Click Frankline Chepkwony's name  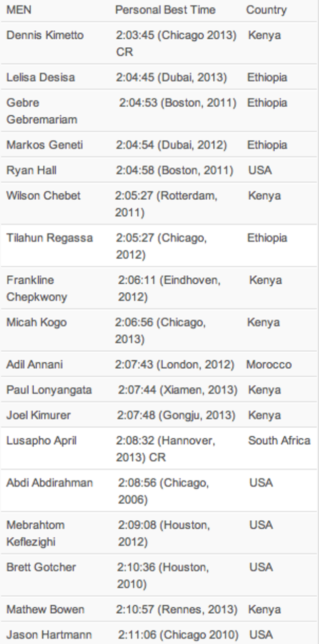click(37, 288)
